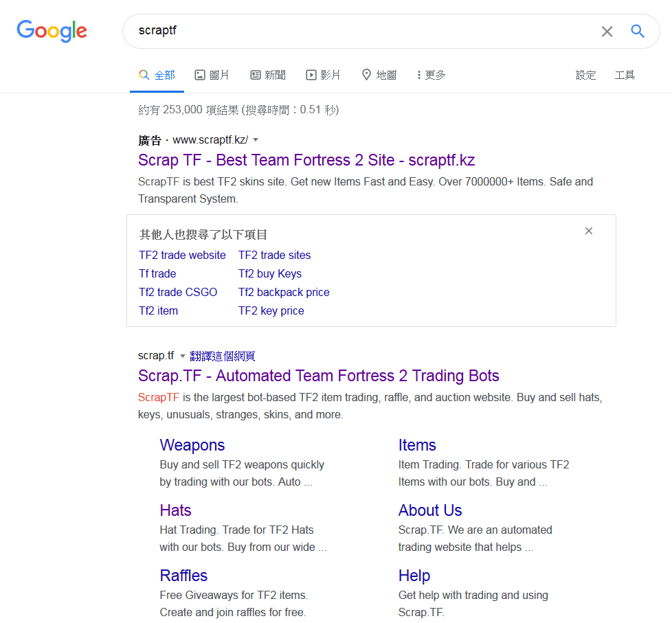This screenshot has height=623, width=672.
Task: Open the Scrap TF scraptf.kz ad link
Action: (306, 160)
